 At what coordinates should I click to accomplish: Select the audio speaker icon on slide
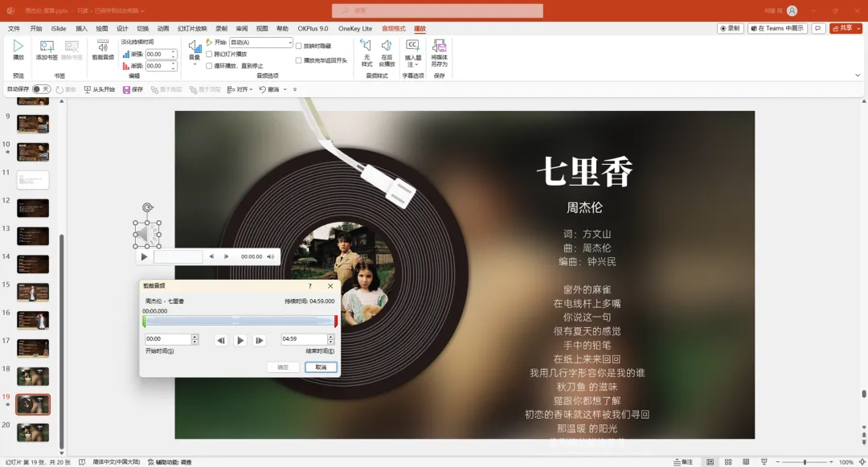pyautogui.click(x=147, y=234)
